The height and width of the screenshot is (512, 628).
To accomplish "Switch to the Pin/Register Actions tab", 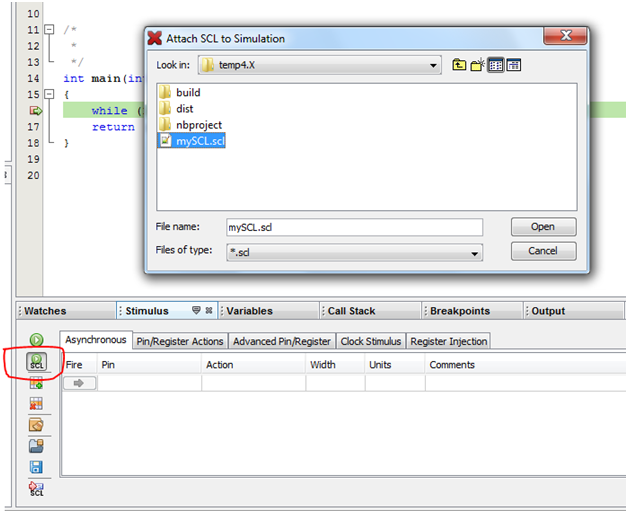I will tap(180, 341).
